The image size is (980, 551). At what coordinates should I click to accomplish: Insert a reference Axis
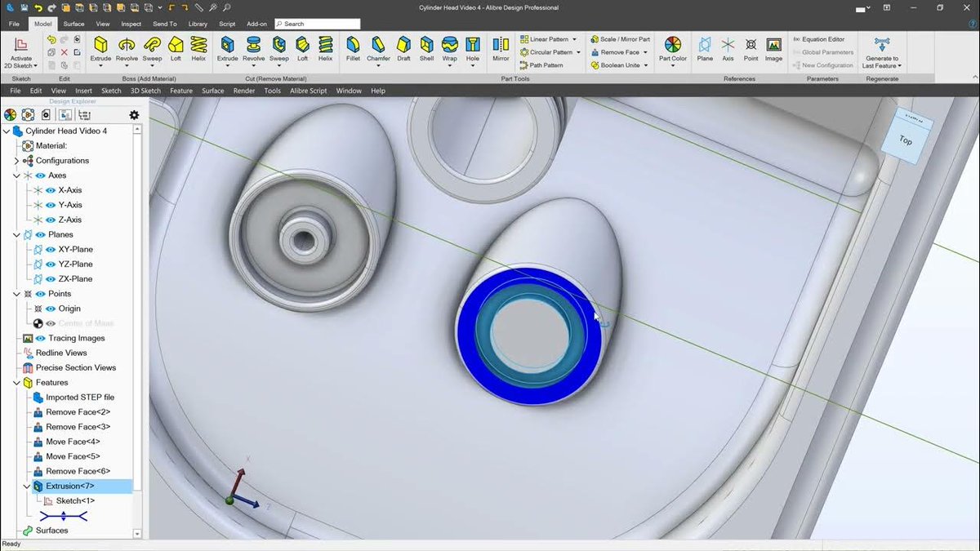point(728,49)
